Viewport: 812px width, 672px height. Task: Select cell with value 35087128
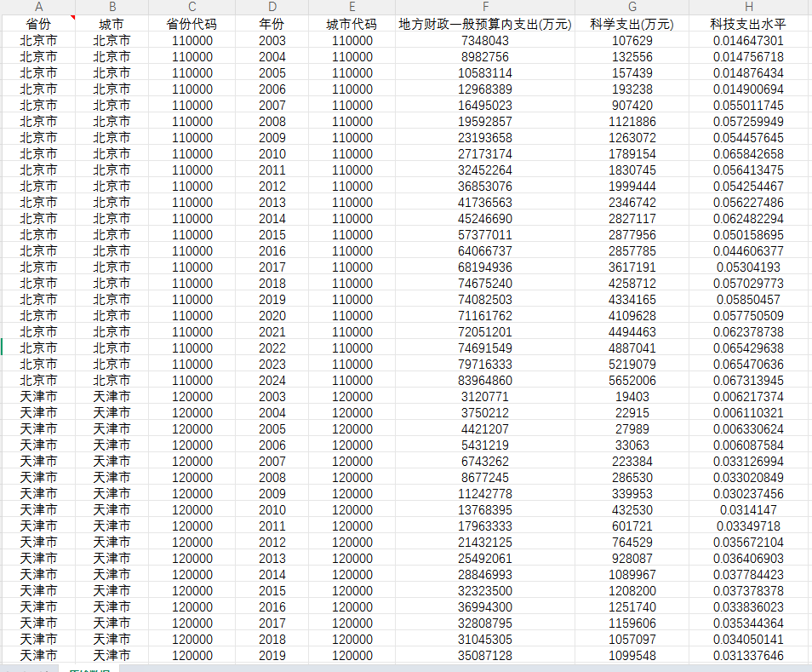click(485, 656)
